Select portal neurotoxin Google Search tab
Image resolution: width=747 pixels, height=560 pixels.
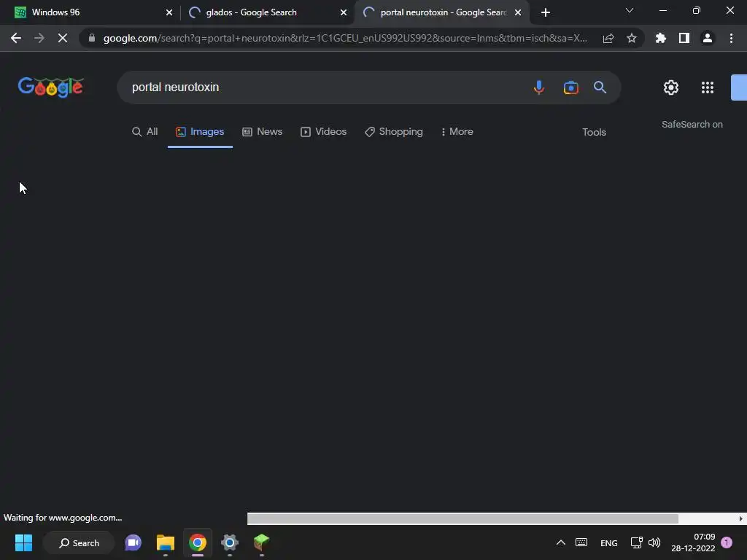click(443, 12)
